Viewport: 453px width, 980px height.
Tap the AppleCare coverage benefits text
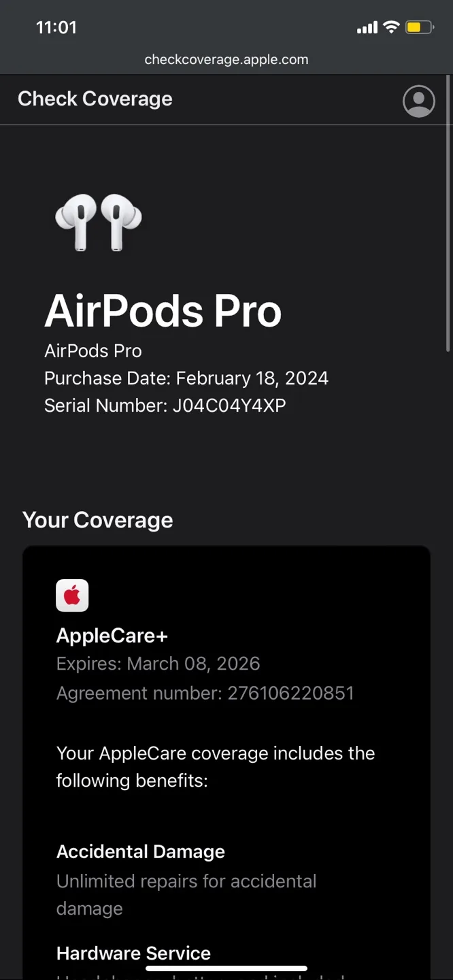pos(216,766)
